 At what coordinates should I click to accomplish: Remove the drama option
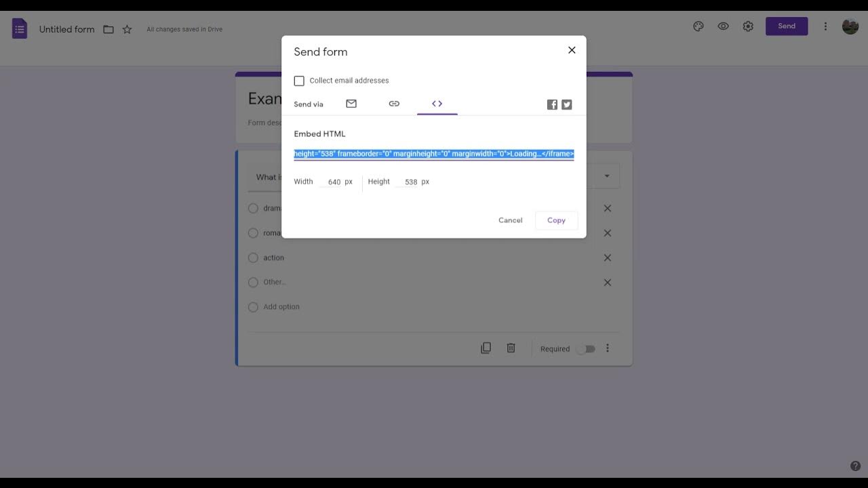point(608,208)
